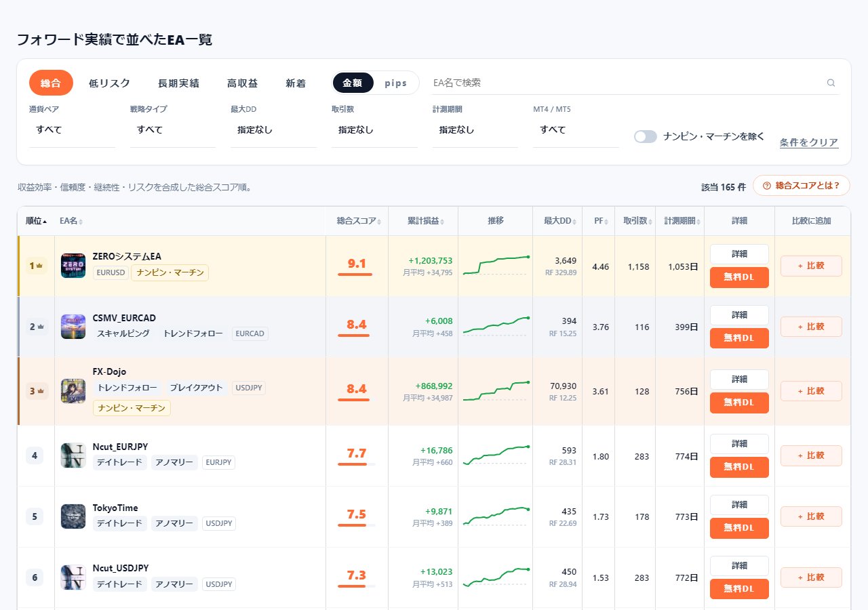Open 最大DD filter dropdown
Viewport: 868px width, 610px height.
click(273, 129)
